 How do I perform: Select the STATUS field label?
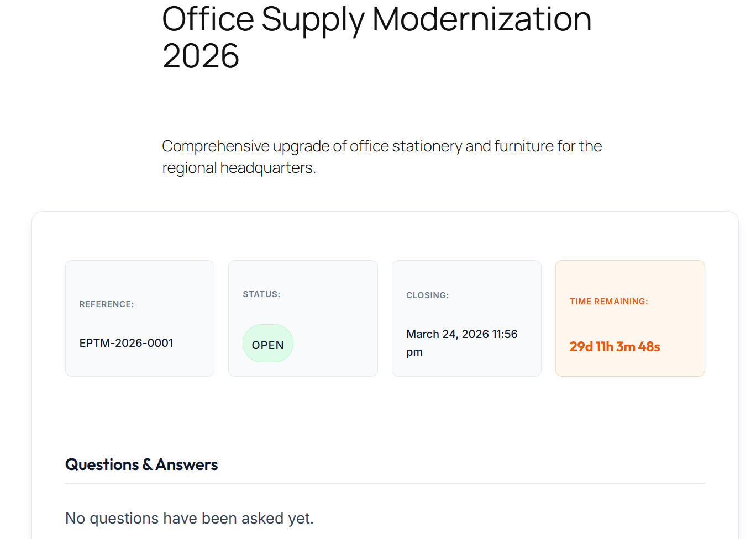261,294
